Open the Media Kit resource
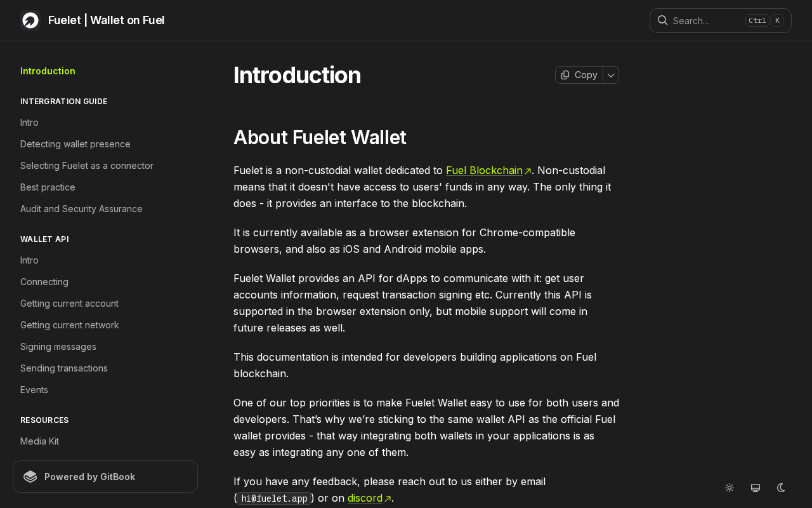The image size is (812, 508). pyautogui.click(x=39, y=441)
